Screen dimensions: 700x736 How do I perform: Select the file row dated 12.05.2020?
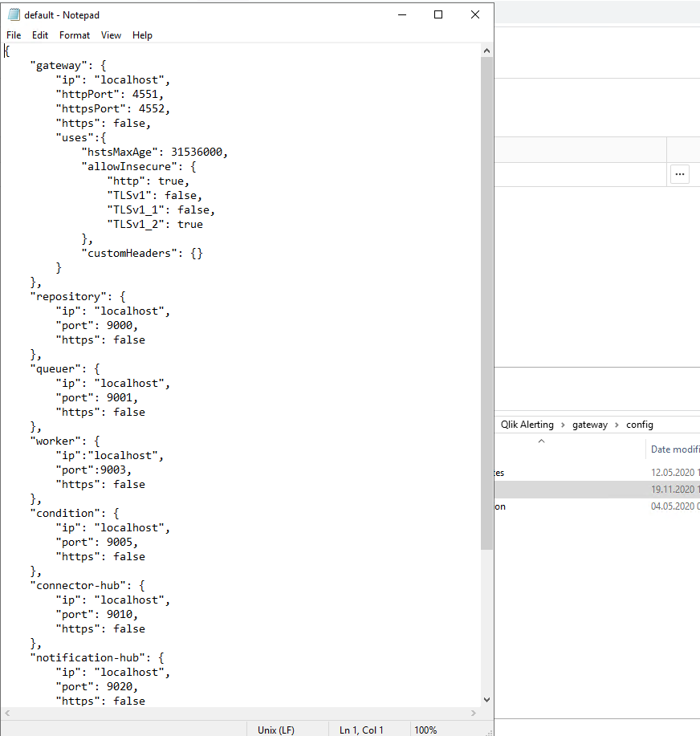click(597, 473)
